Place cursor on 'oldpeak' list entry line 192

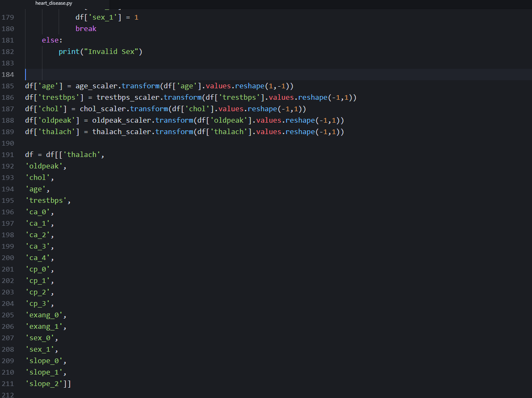click(44, 166)
